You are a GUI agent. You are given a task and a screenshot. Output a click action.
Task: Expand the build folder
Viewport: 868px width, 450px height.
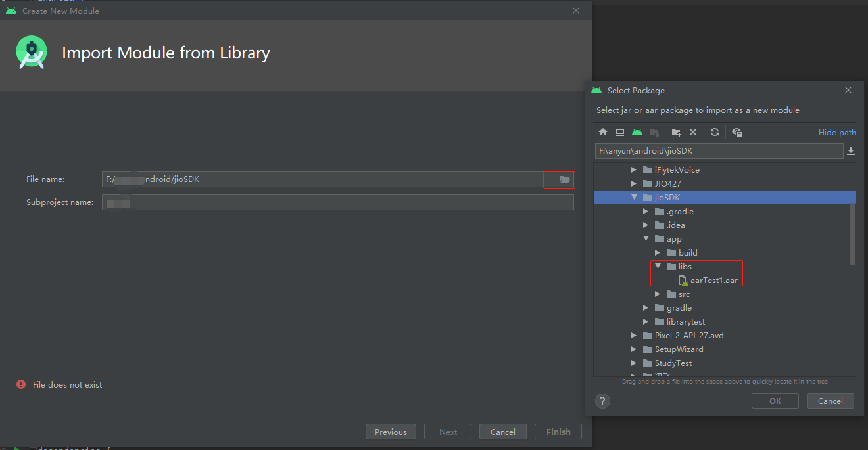pos(658,252)
